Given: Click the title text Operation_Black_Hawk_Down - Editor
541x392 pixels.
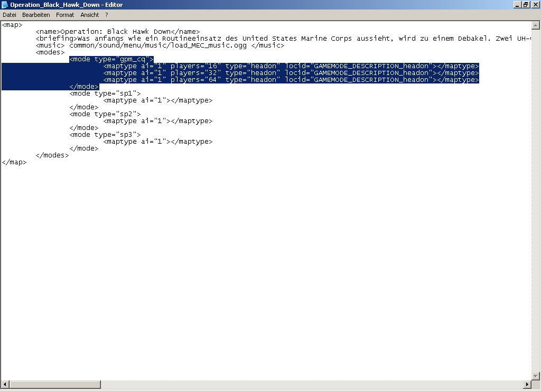Looking at the screenshot, I should 66,5.
